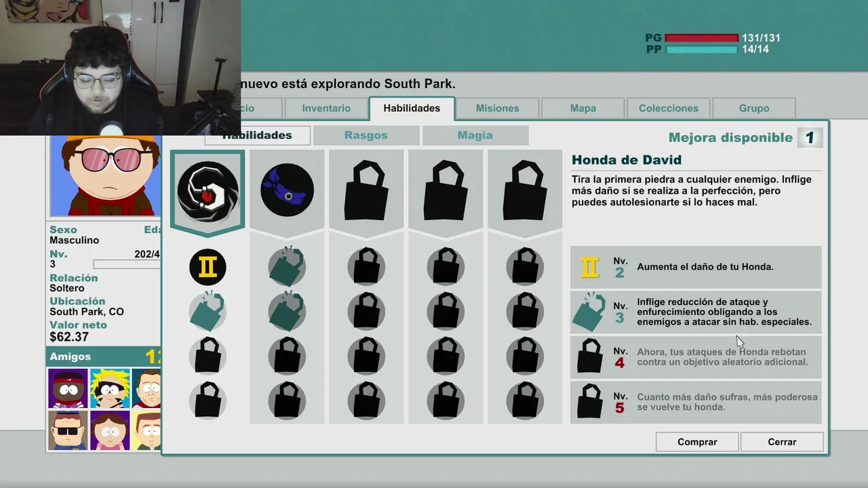
Task: Click fourth column's first round upgrade lock
Action: coord(446,266)
